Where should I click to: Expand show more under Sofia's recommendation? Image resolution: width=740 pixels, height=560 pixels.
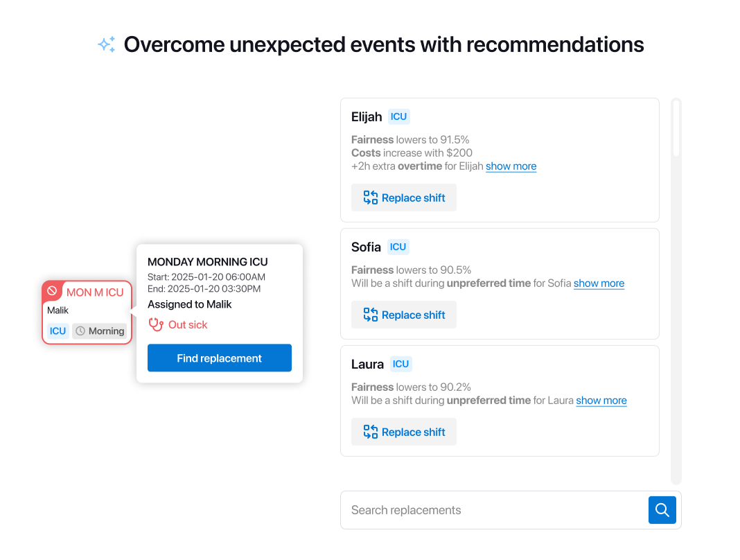(x=599, y=283)
